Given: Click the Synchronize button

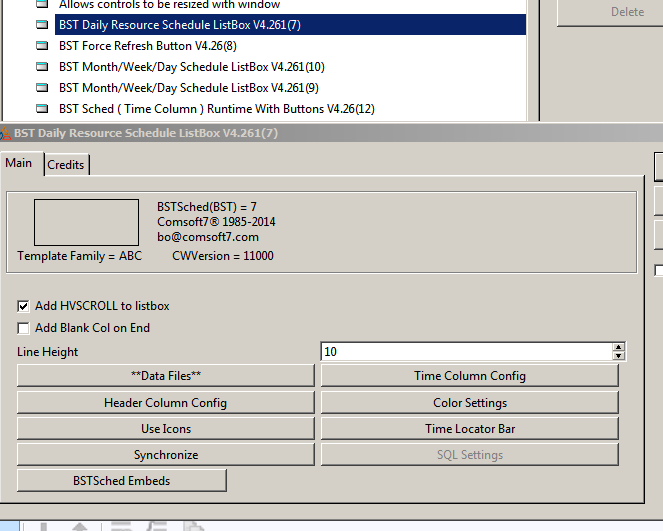Looking at the screenshot, I should (x=166, y=455).
